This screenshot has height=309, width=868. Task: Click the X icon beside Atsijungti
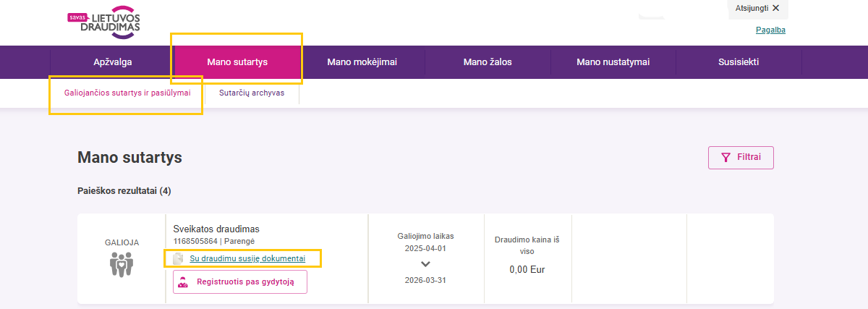click(x=775, y=8)
